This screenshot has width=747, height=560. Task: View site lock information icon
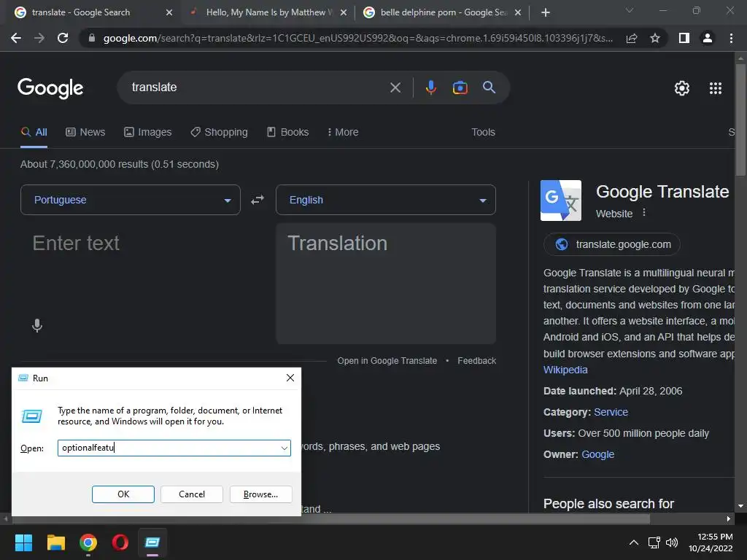pos(92,38)
